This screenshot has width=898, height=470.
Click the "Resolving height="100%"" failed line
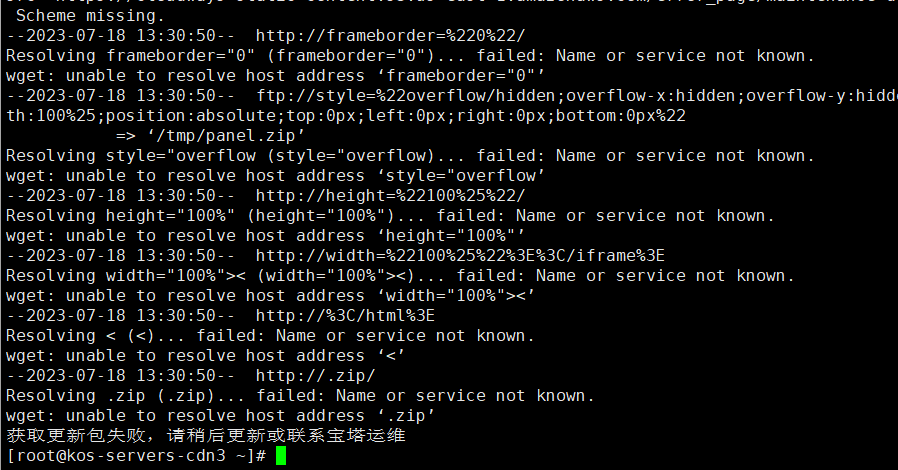pos(390,216)
